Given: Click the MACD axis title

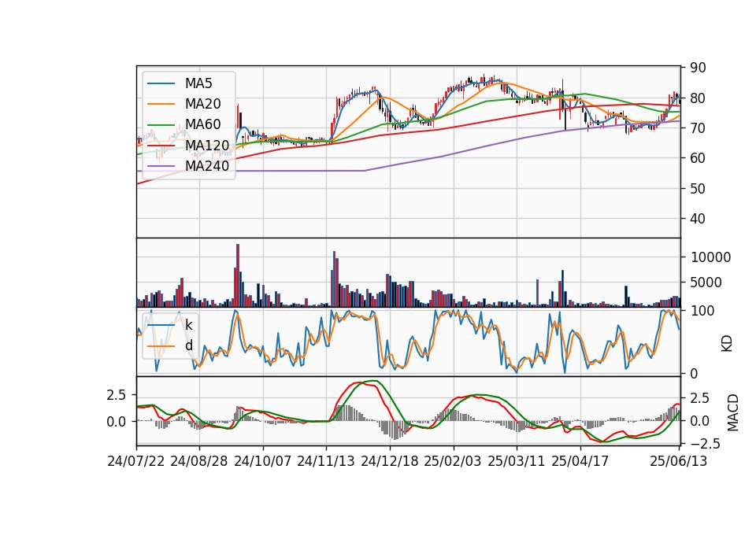Looking at the screenshot, I should [733, 412].
